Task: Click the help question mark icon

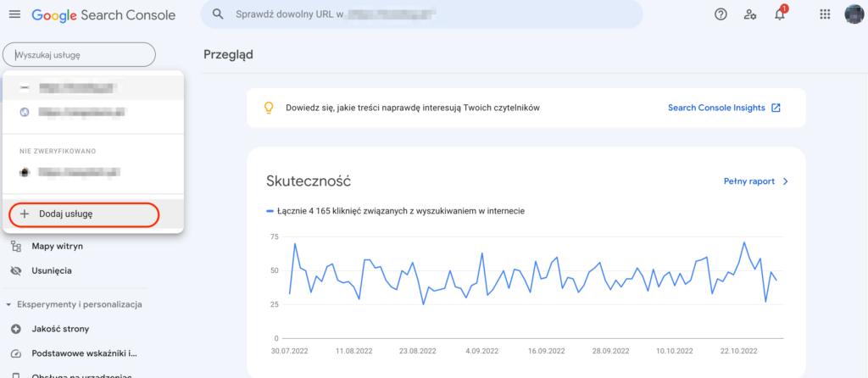Action: pyautogui.click(x=721, y=14)
